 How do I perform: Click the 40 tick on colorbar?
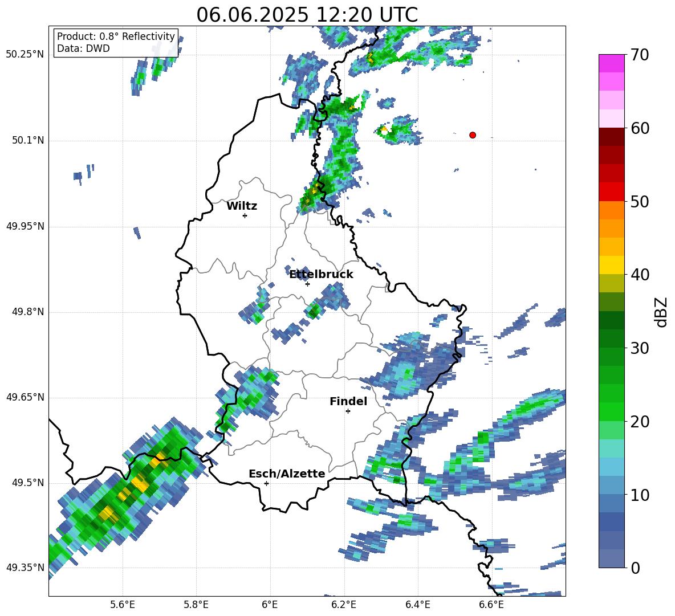pos(639,275)
